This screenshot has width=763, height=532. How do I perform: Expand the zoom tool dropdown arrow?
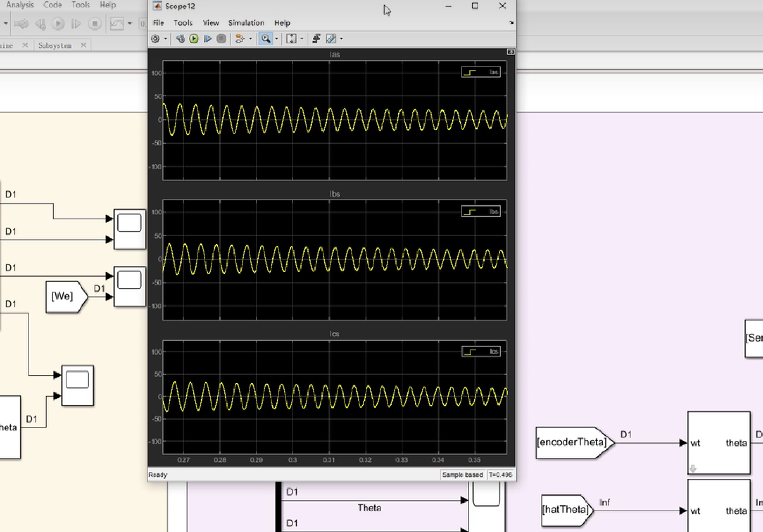coord(276,39)
